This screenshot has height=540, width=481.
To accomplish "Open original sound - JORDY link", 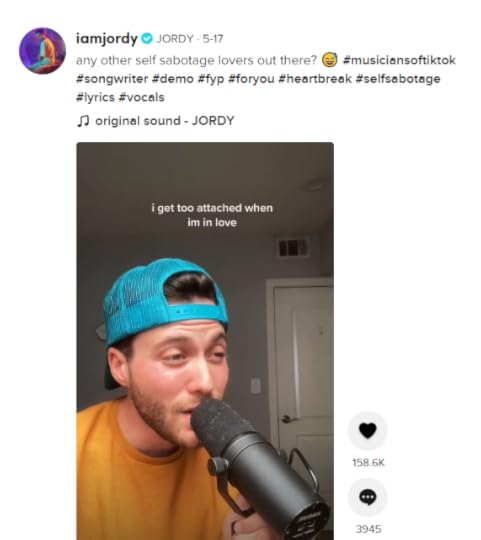I will click(165, 121).
